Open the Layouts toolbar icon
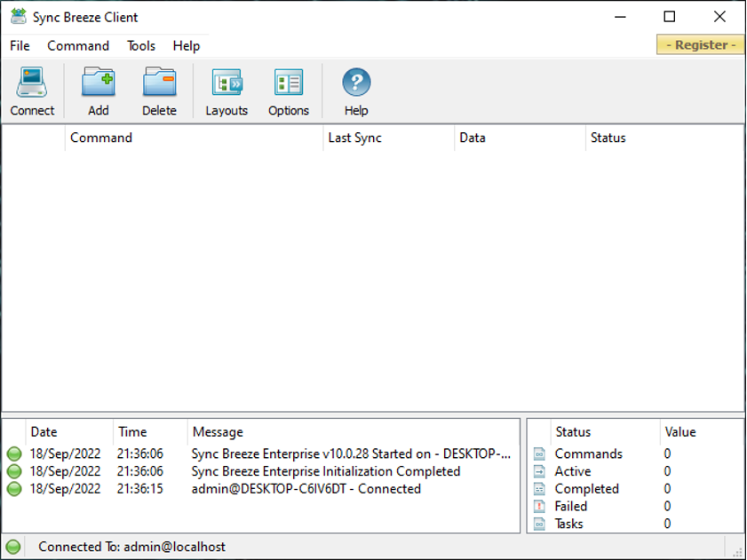 coord(226,83)
